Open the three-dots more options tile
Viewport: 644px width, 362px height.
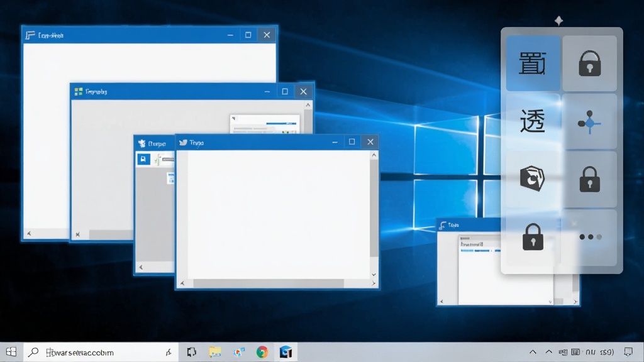[590, 237]
